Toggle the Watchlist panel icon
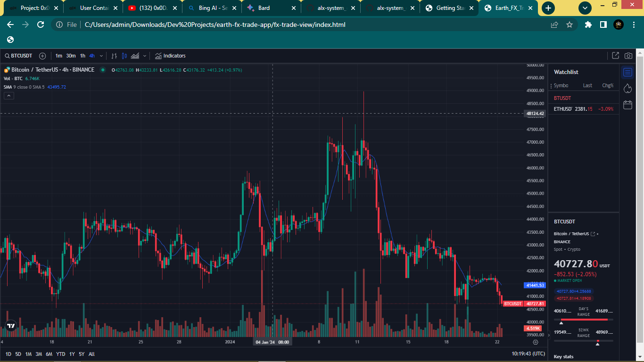The height and width of the screenshot is (362, 644). (627, 72)
